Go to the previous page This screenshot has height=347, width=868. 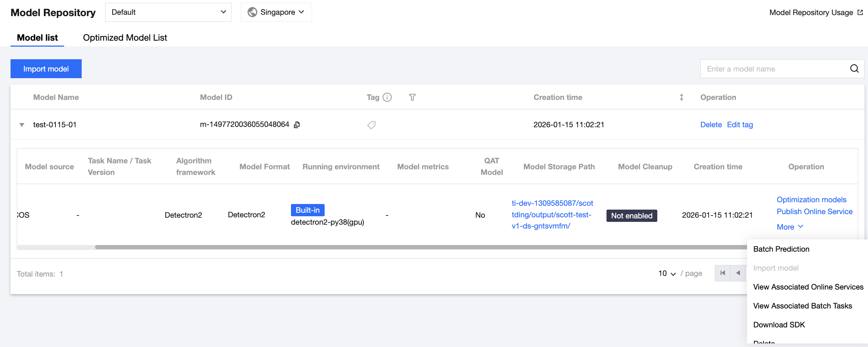(738, 273)
